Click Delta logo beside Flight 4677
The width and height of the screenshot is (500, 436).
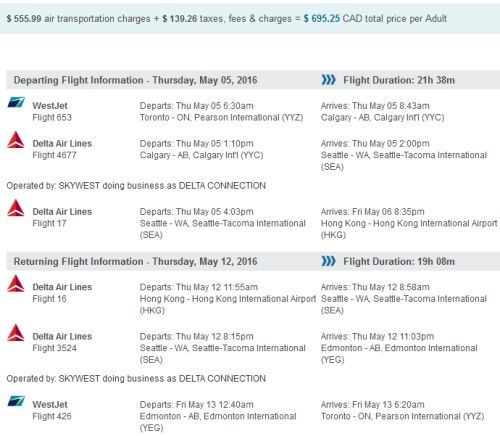click(16, 140)
